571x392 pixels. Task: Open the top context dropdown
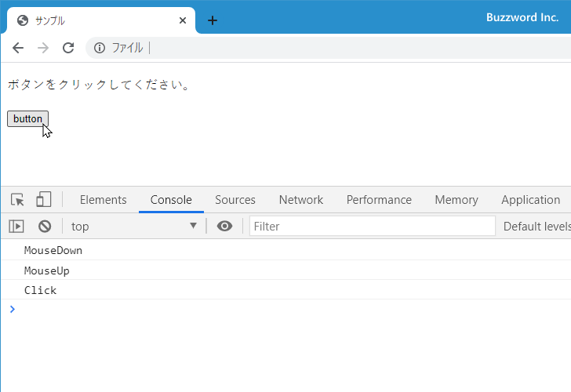click(x=133, y=227)
